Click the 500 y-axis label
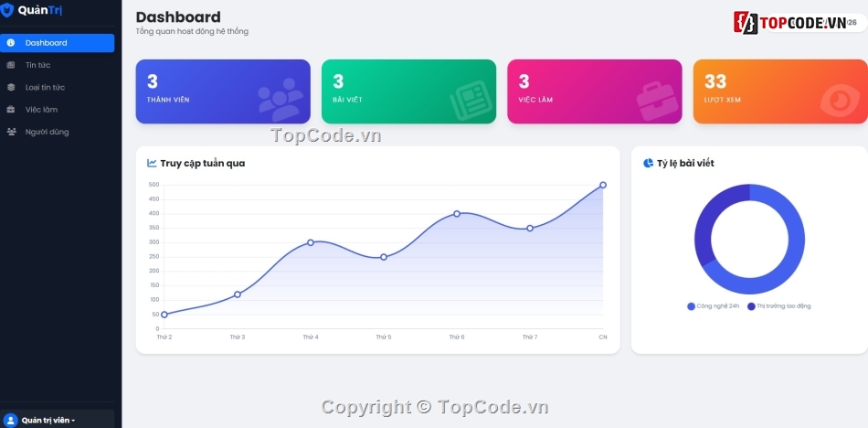The image size is (868, 428). [x=153, y=185]
